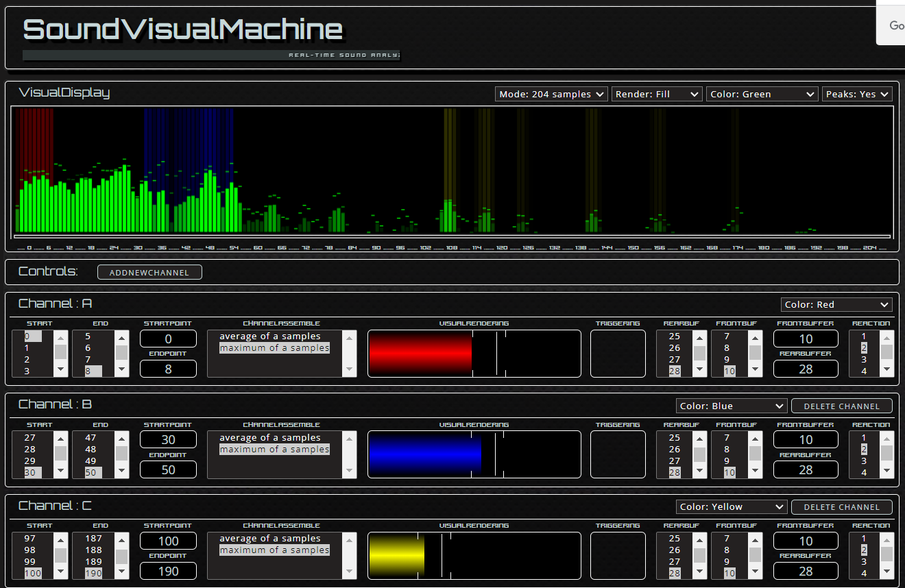Click Channel A ENDPOINT field showing 8
The image size is (905, 588).
tap(169, 369)
